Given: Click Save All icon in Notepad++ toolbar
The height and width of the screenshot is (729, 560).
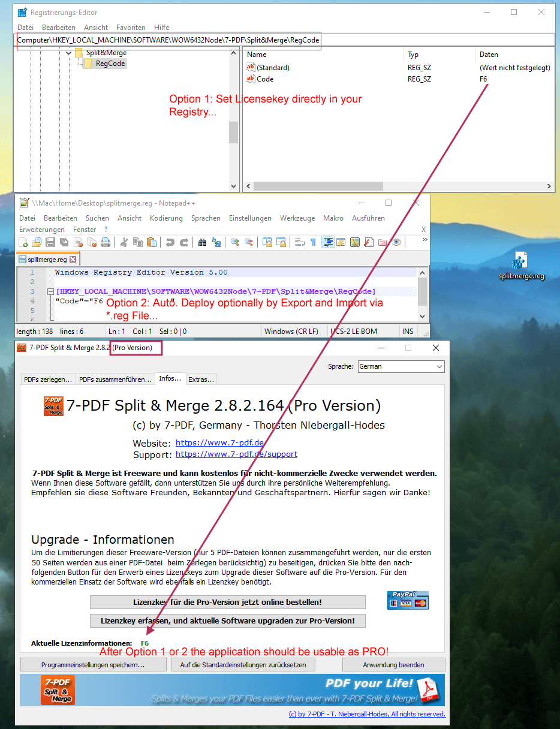Looking at the screenshot, I should coord(64,242).
